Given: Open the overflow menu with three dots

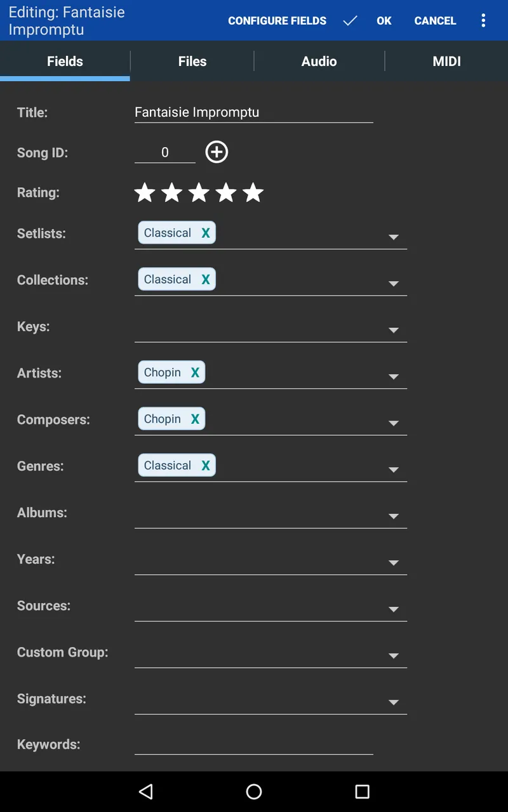Looking at the screenshot, I should click(x=483, y=21).
